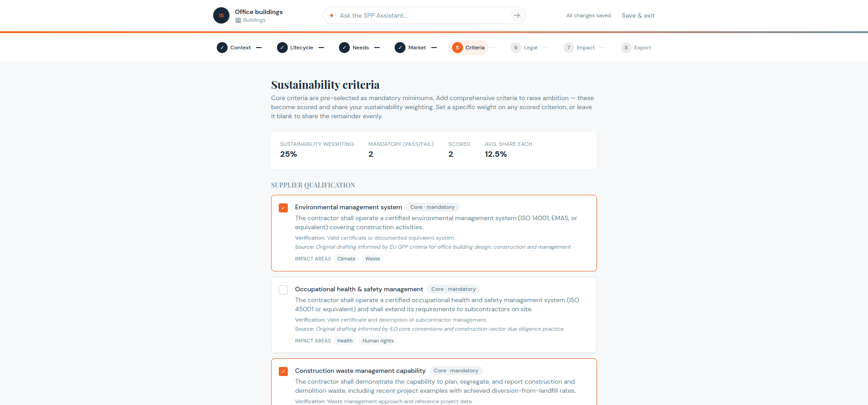868x405 pixels.
Task: Click the Context step checkmark circle
Action: click(222, 48)
